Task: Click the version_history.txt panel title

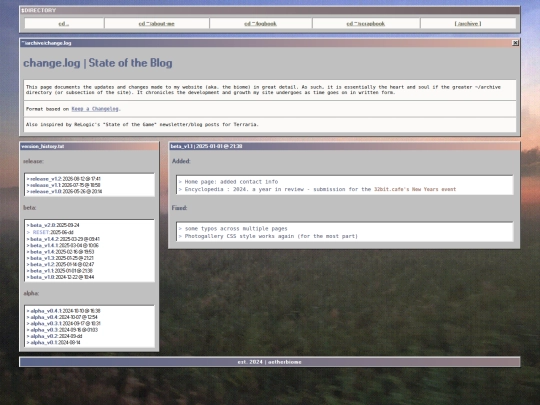Action: [x=43, y=146]
